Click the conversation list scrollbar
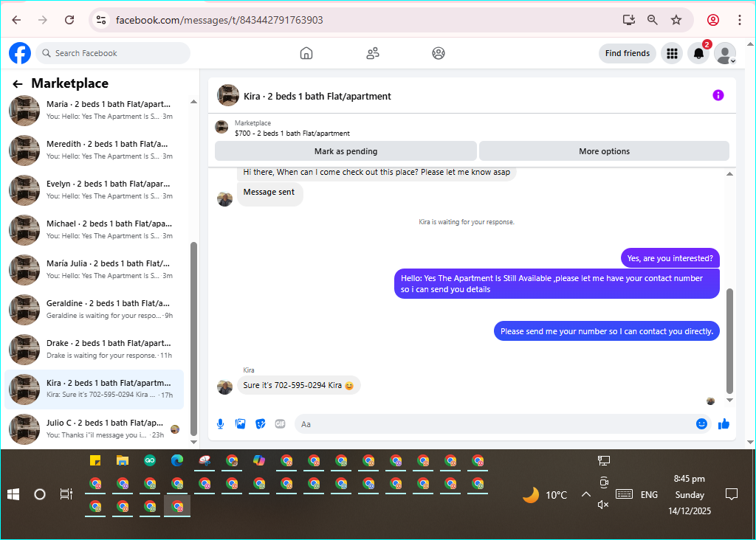756x540 pixels. (x=193, y=338)
